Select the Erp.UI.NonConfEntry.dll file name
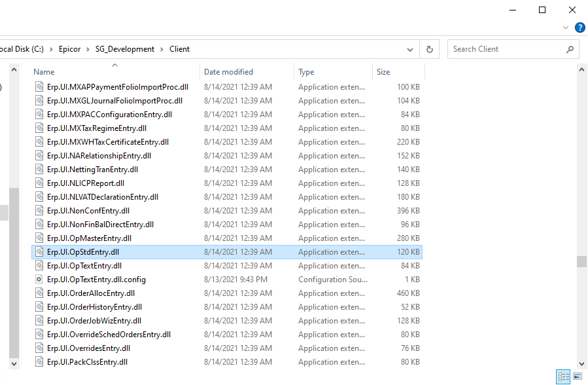 click(88, 211)
